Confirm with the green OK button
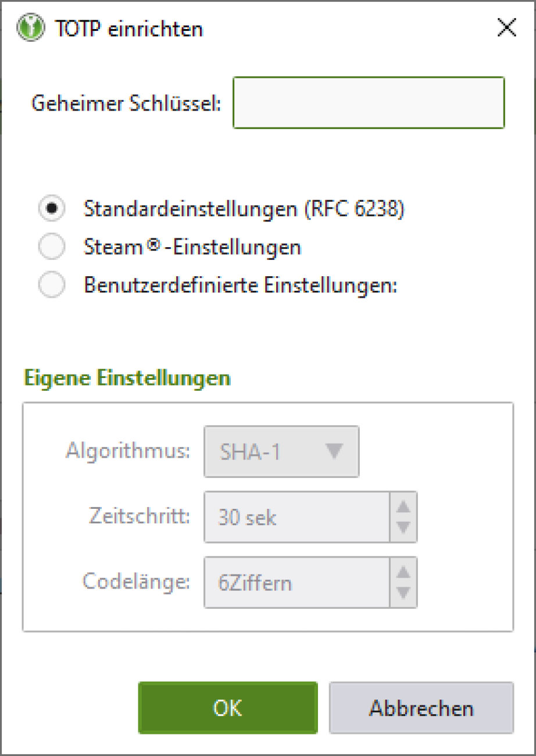This screenshot has width=536, height=756. (x=227, y=708)
